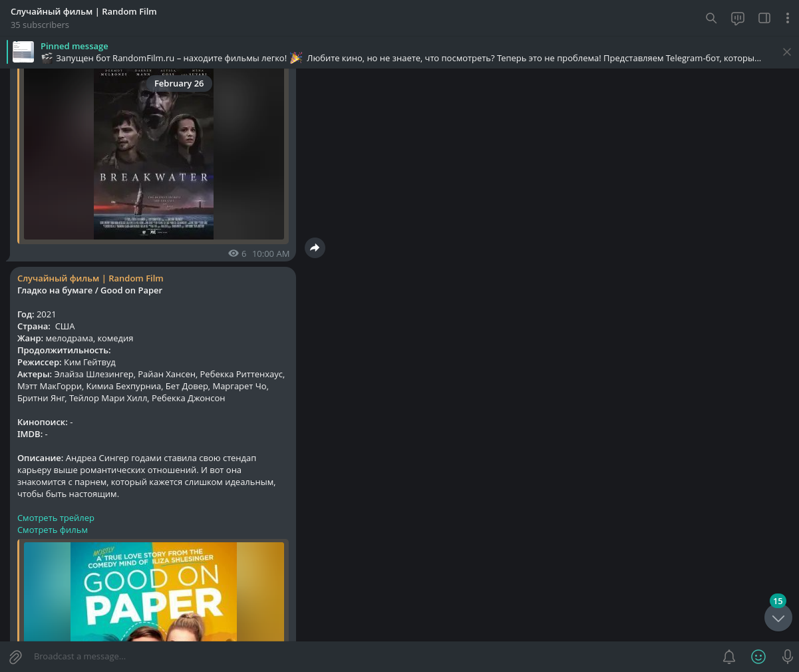
Task: Open the three-dot more options menu
Action: (x=788, y=18)
